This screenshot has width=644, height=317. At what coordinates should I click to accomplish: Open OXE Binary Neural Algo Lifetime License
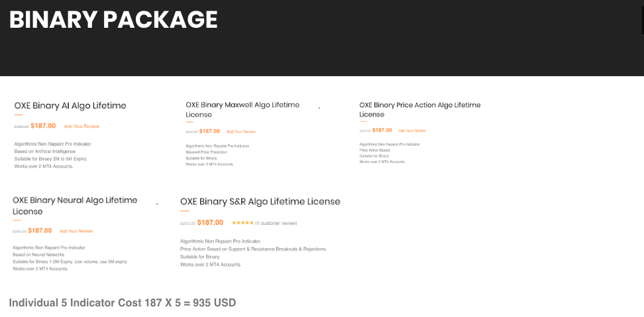point(75,205)
